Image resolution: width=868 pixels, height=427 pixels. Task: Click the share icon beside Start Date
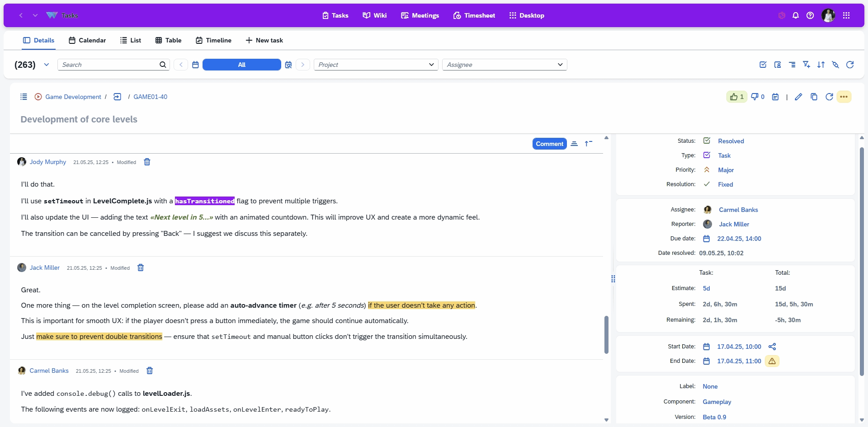772,347
